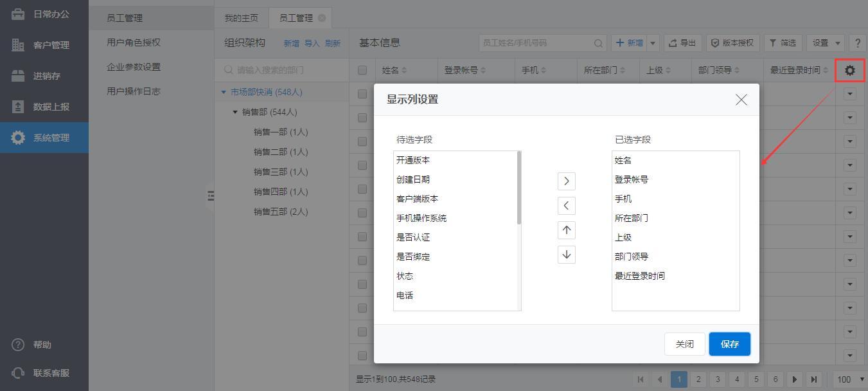This screenshot has height=391, width=868.
Task: Move selected field right with arrow button
Action: click(566, 181)
